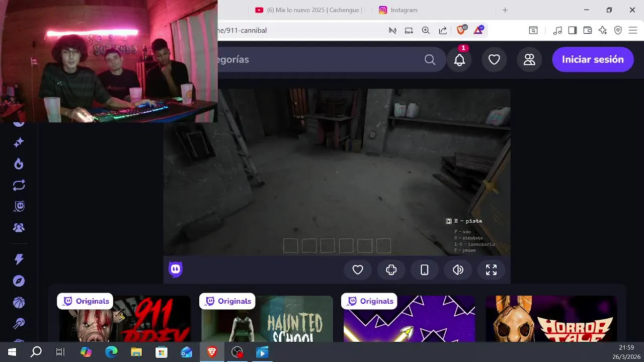Open Task View on the taskbar
Image resolution: width=644 pixels, height=362 pixels.
60,352
